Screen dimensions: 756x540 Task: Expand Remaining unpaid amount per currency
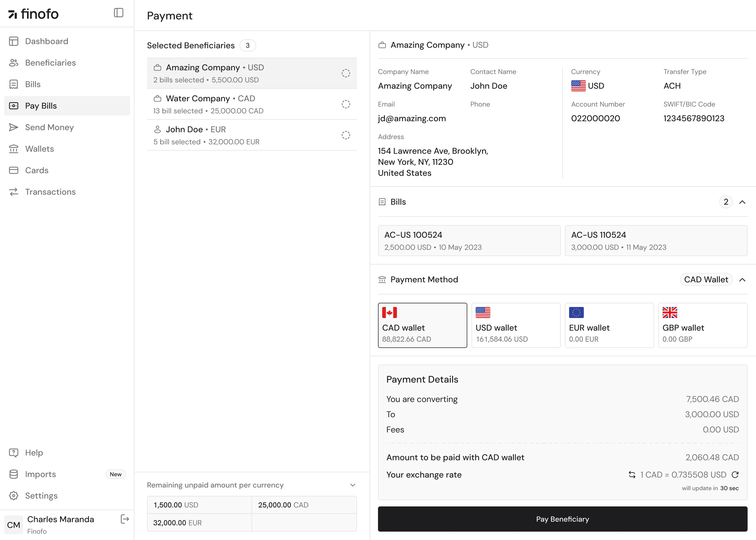point(353,485)
